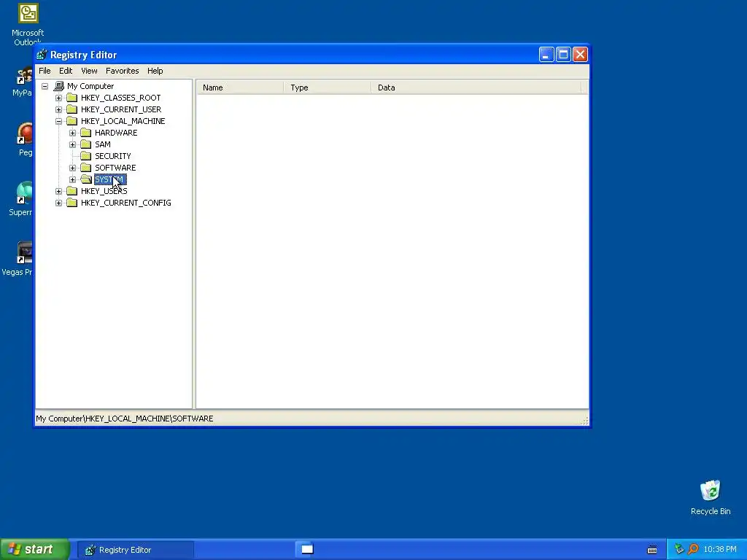The image size is (747, 560).
Task: Select the HKEY_CLASSES_ROOT label
Action: pos(120,98)
